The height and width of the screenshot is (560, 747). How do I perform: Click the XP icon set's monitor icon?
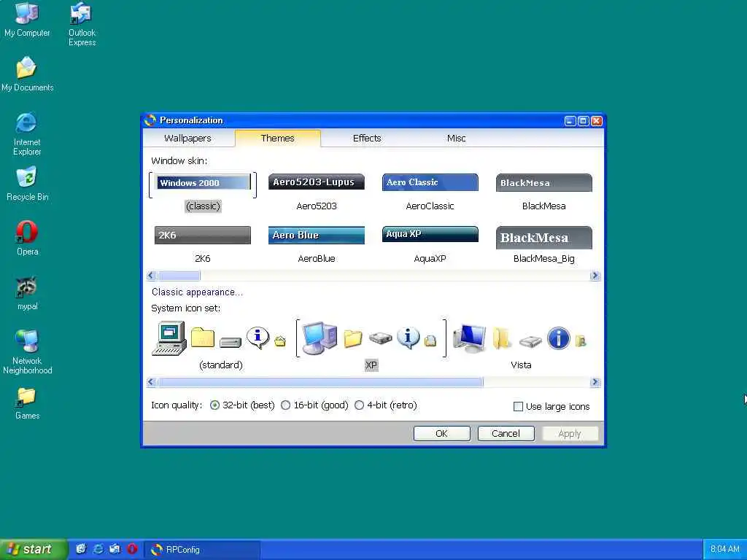pyautogui.click(x=320, y=338)
